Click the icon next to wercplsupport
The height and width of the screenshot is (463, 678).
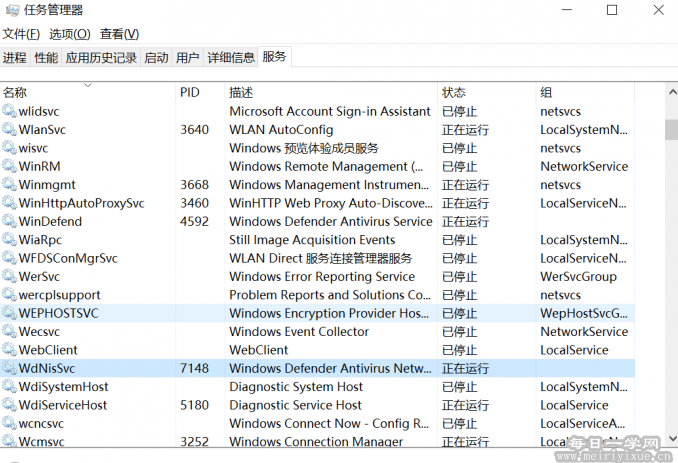[9, 295]
